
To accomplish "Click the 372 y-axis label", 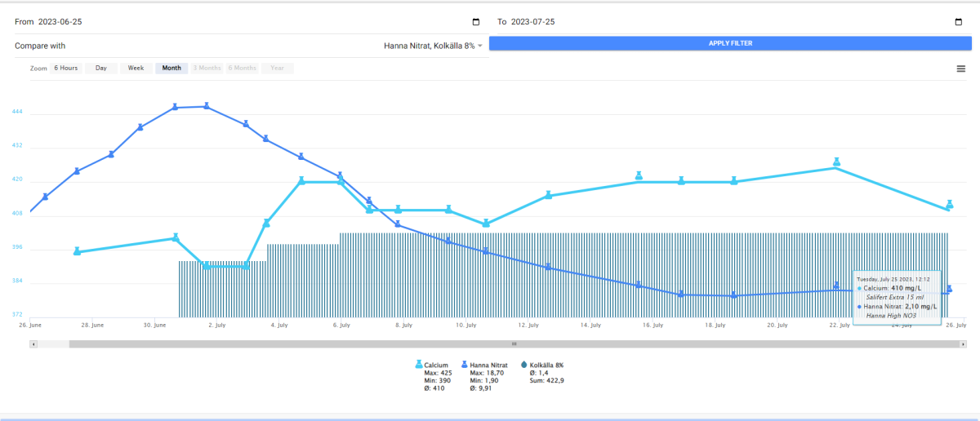I will tap(17, 315).
